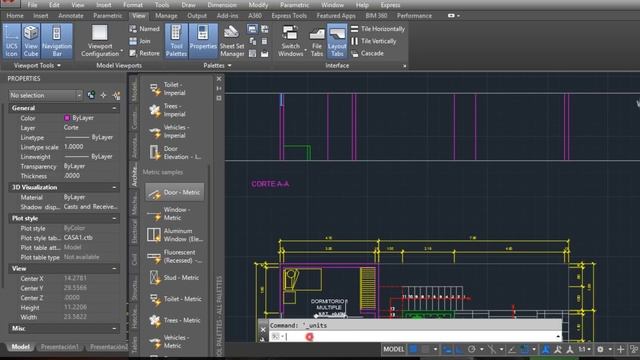Collapse the Plot style section
The height and width of the screenshot is (360, 640).
114,218
